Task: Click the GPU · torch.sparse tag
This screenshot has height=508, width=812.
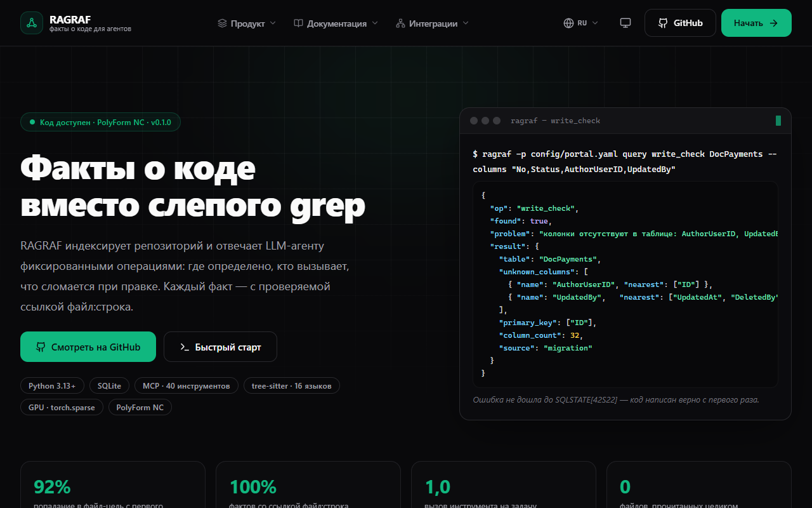Action: point(62,407)
